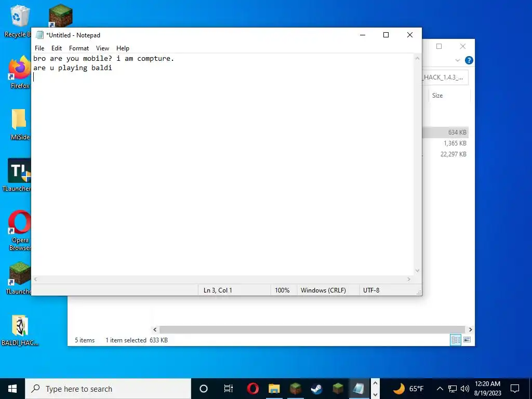
Task: Click Notepad vertical scroll down arrow
Action: 418,270
